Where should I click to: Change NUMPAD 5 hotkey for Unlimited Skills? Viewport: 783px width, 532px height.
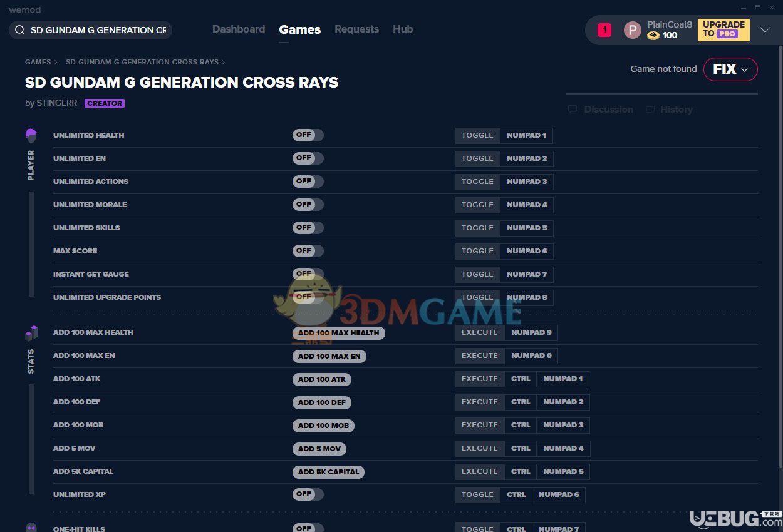[527, 228]
